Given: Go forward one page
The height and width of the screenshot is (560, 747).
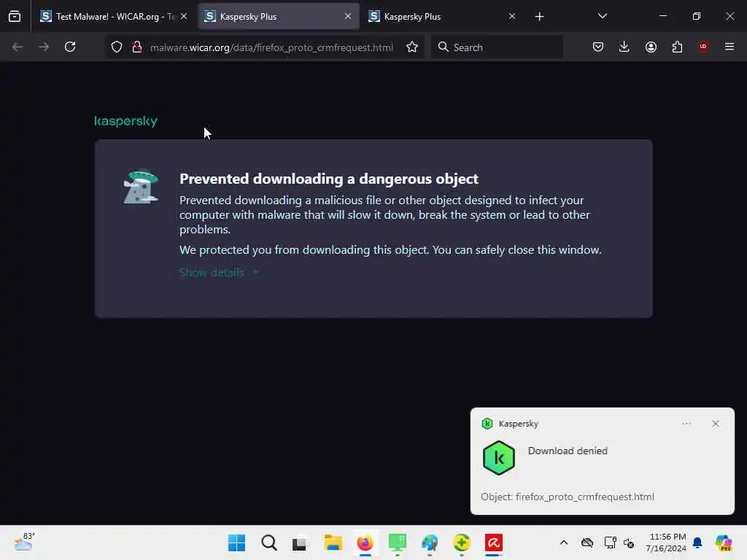Looking at the screenshot, I should point(44,47).
